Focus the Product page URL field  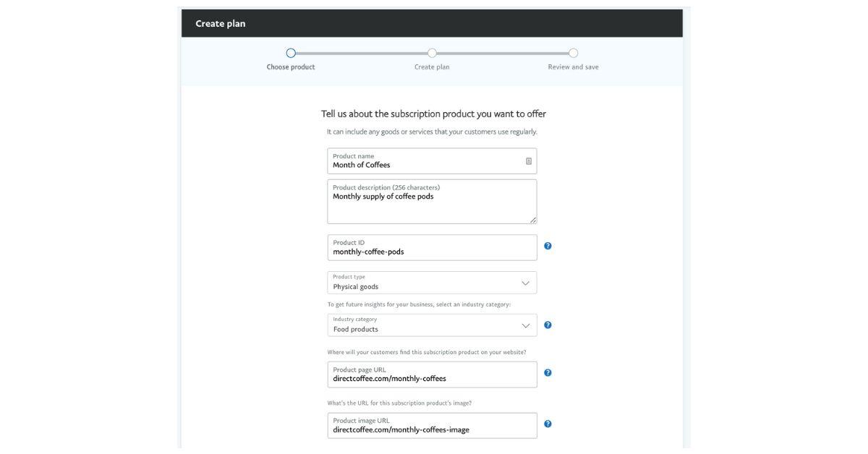[x=432, y=377]
